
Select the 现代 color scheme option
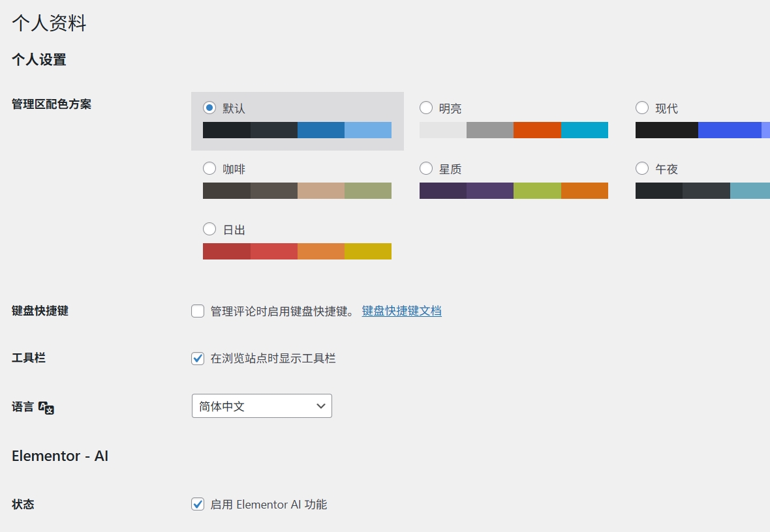point(642,108)
